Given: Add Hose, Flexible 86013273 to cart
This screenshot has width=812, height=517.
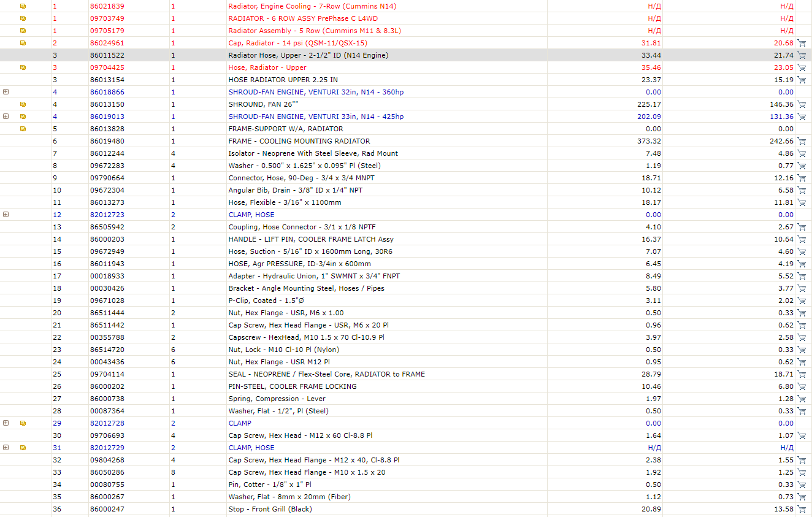Looking at the screenshot, I should click(802, 202).
